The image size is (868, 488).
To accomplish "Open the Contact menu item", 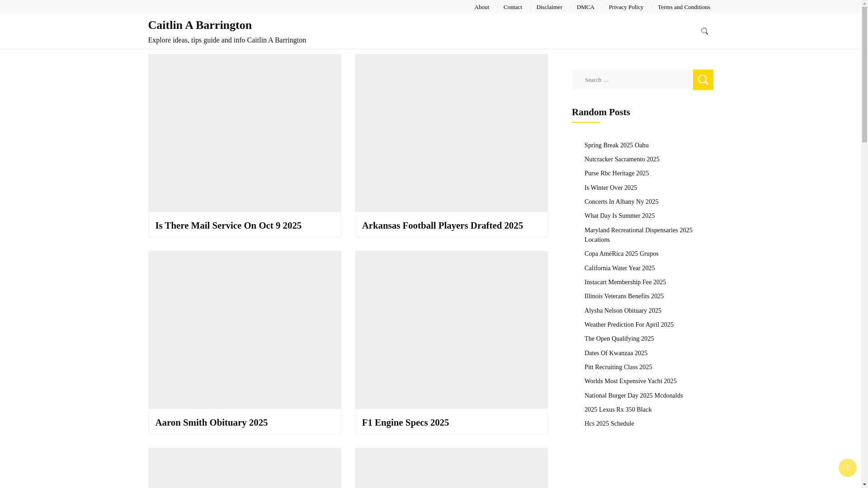I will point(513,7).
